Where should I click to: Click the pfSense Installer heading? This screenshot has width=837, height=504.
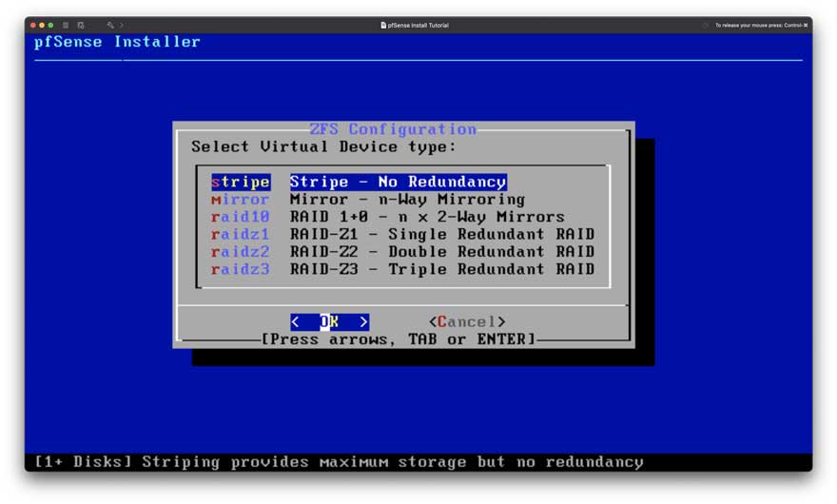tap(117, 42)
